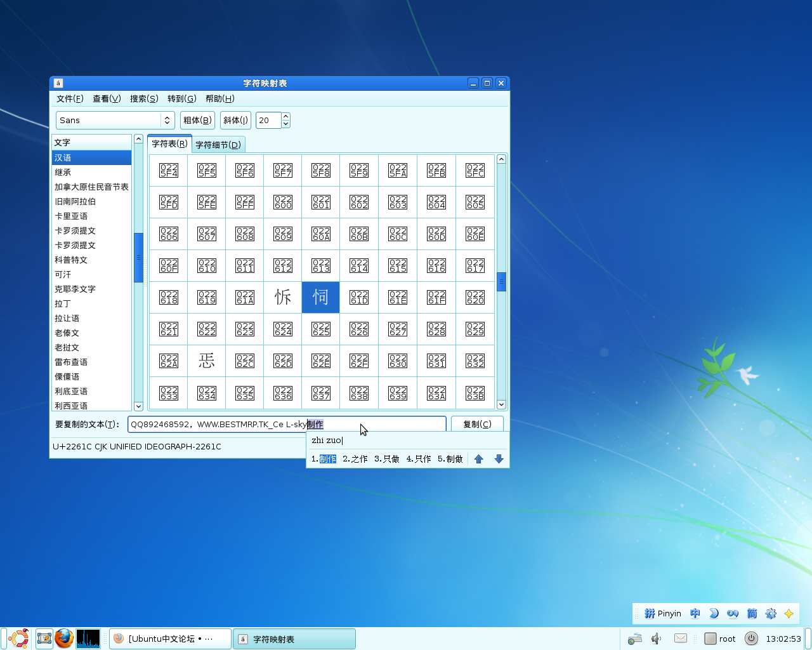The width and height of the screenshot is (812, 650).
Task: Open the Sans font dropdown
Action: click(115, 120)
